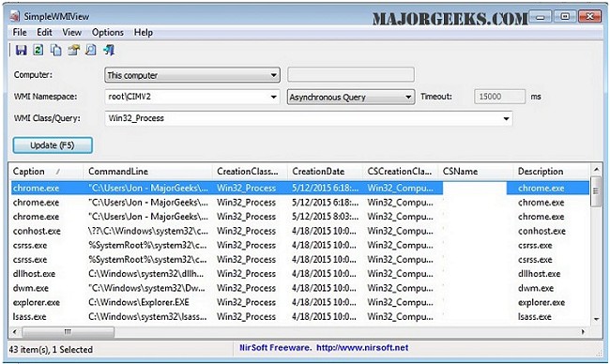Click the disabled computer name field beside This computer
This screenshot has width=610, height=364.
351,75
